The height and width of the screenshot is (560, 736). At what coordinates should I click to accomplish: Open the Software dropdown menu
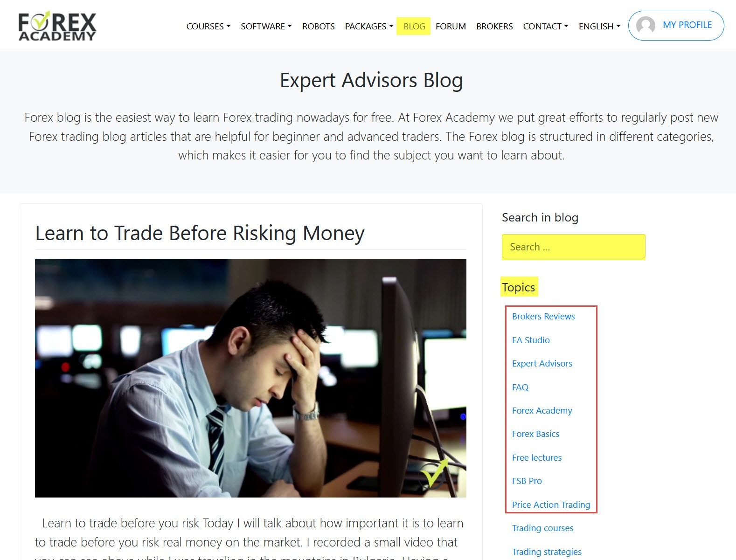click(x=266, y=26)
